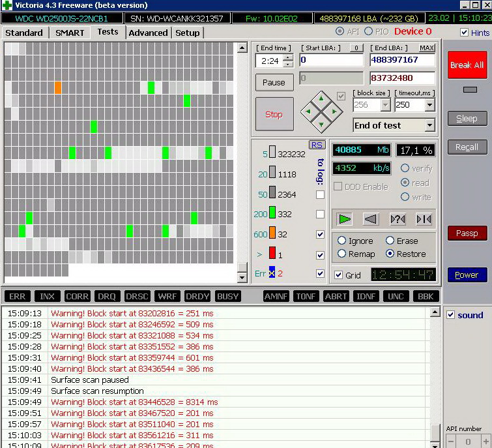This screenshot has height=448, width=492.
Task: Click the orange 600 ms block indicator
Action: pos(272,233)
